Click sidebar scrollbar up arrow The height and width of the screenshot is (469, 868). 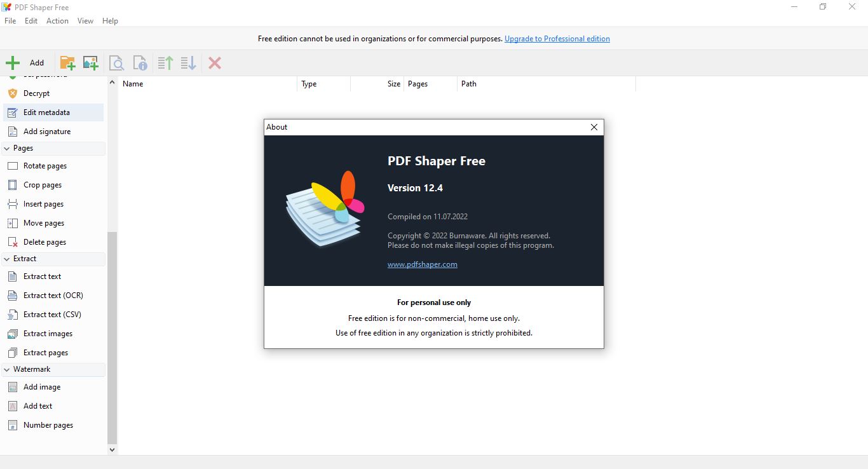coord(112,82)
